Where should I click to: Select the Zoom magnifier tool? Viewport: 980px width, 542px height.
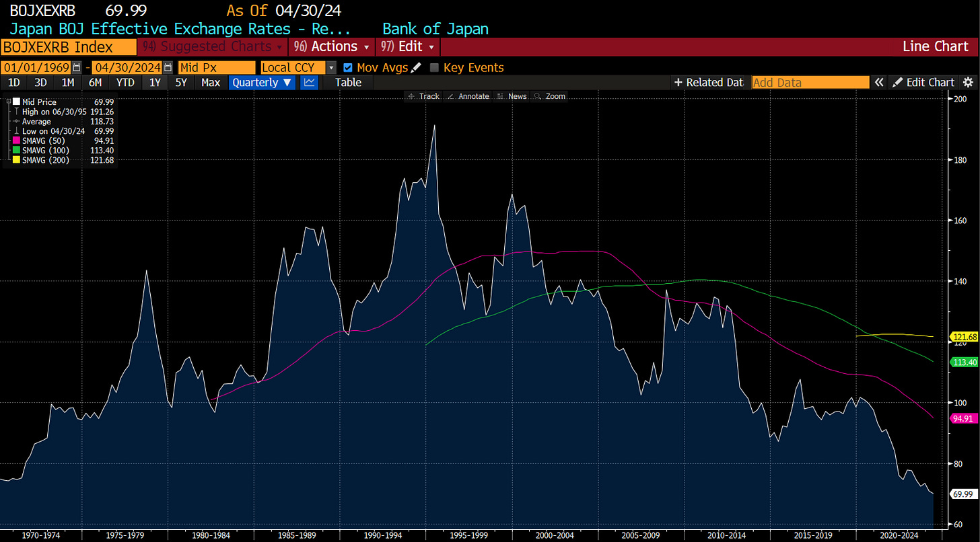coord(550,96)
